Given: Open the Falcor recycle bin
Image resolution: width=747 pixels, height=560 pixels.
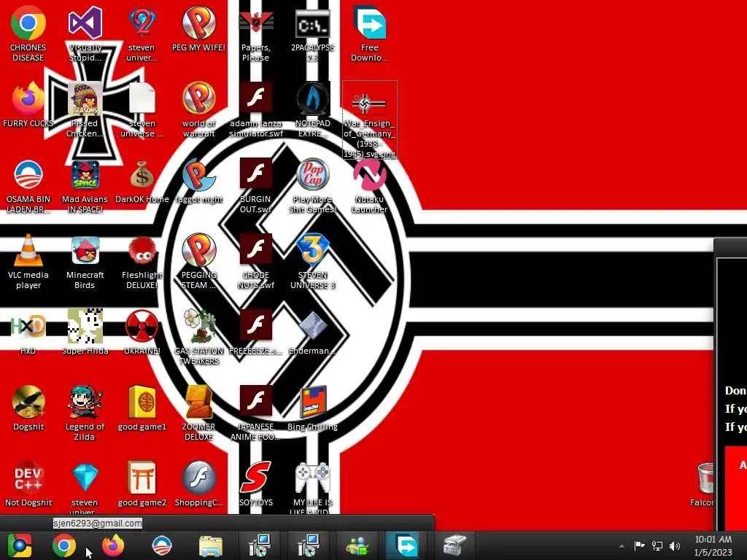Looking at the screenshot, I should [x=703, y=484].
